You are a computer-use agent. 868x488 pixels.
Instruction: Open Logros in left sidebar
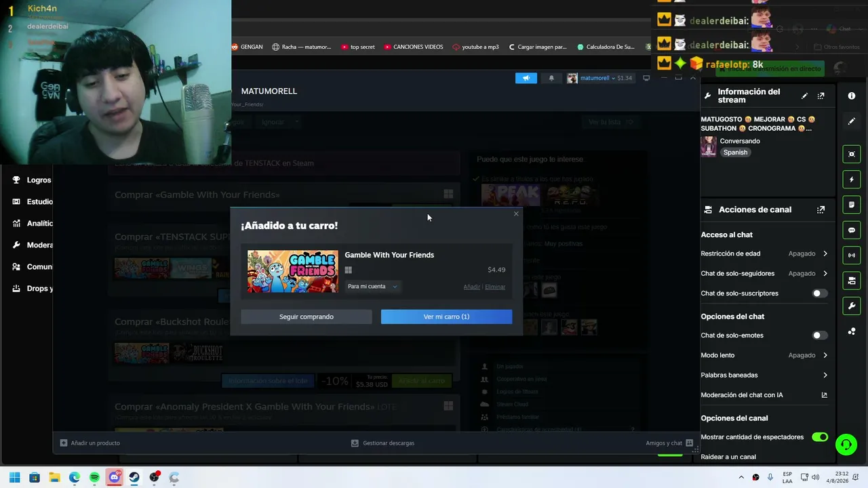point(32,180)
